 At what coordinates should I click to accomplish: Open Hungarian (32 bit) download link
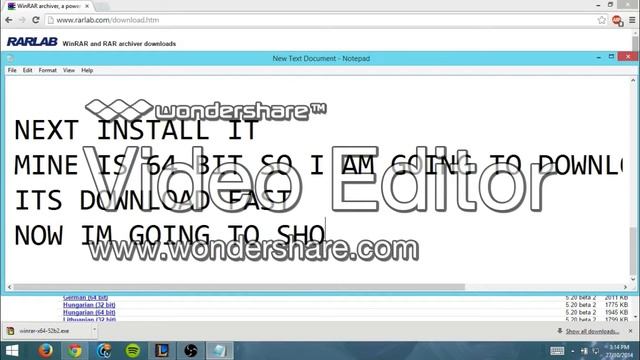[89, 305]
